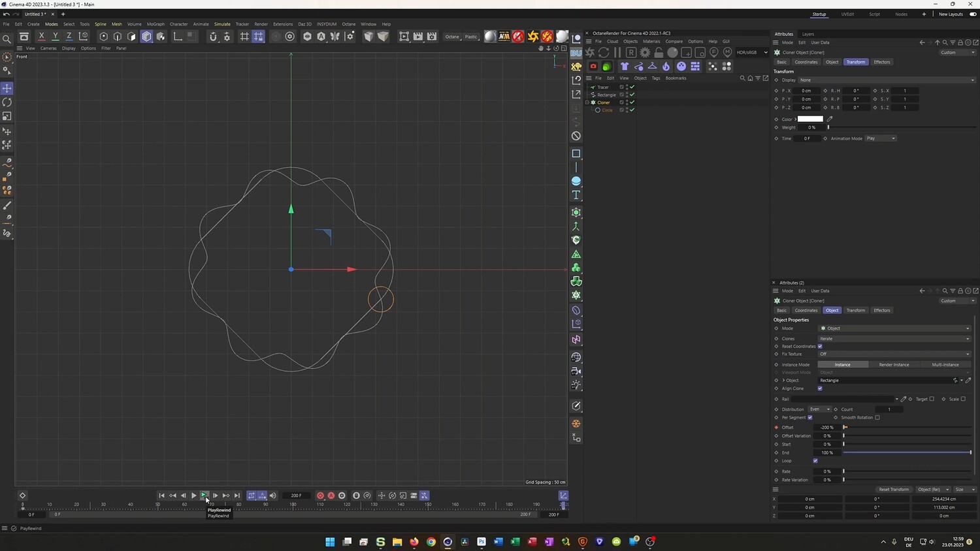Click Render to Picture Viewer clapperboard icon
This screenshot has width=980, height=551.
[418, 37]
